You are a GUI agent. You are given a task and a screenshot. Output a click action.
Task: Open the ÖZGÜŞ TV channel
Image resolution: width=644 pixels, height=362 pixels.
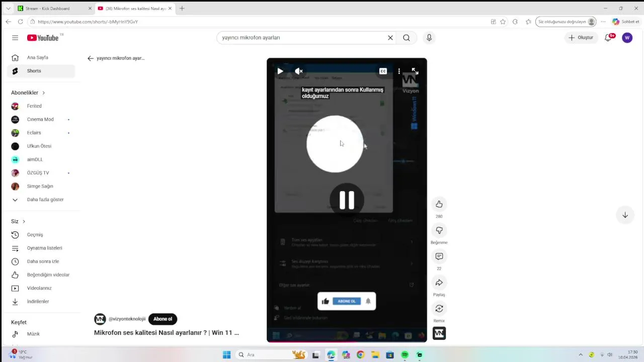point(41,173)
